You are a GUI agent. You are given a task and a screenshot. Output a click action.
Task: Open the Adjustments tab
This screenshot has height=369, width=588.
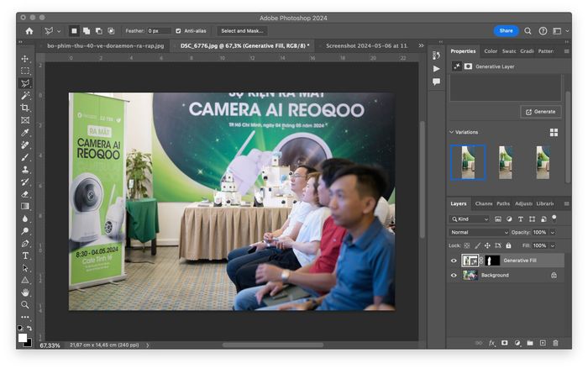tap(523, 203)
